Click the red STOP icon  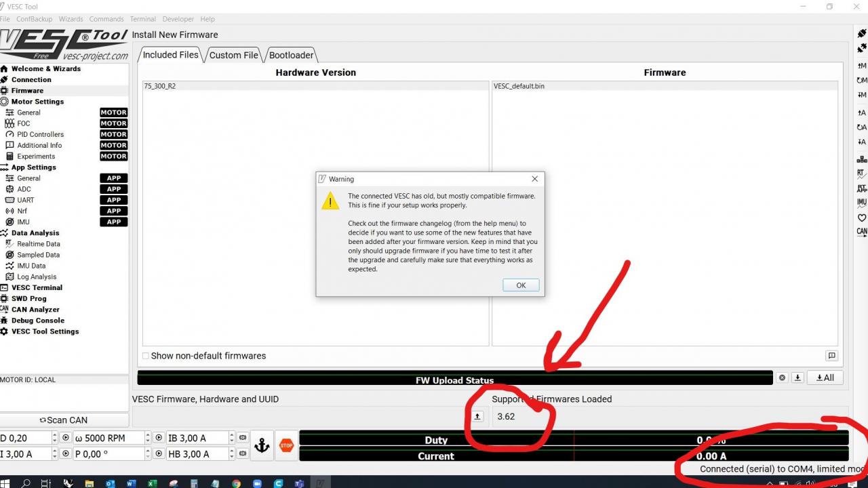click(286, 445)
